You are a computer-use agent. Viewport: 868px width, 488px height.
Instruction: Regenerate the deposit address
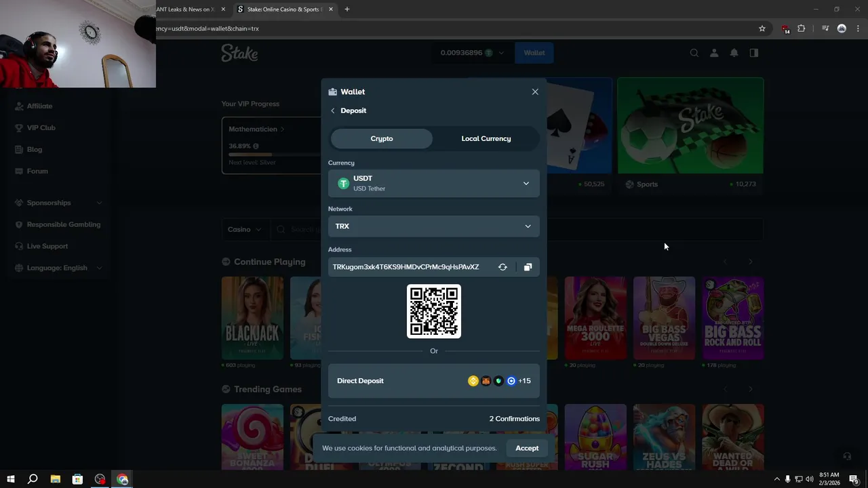point(502,267)
